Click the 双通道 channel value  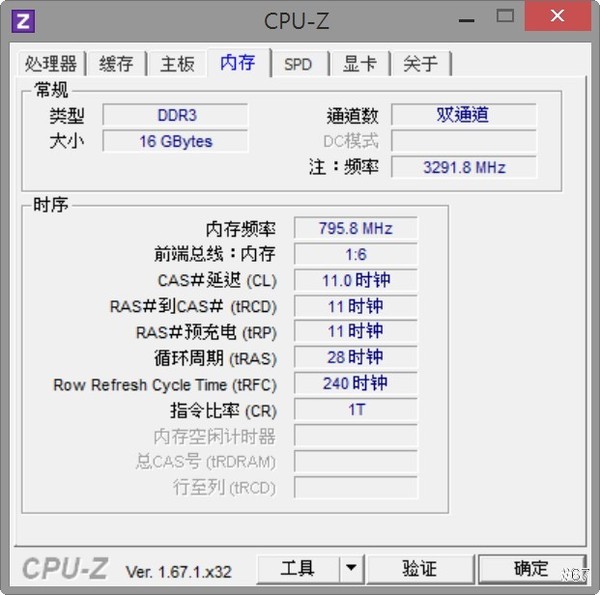tap(464, 115)
